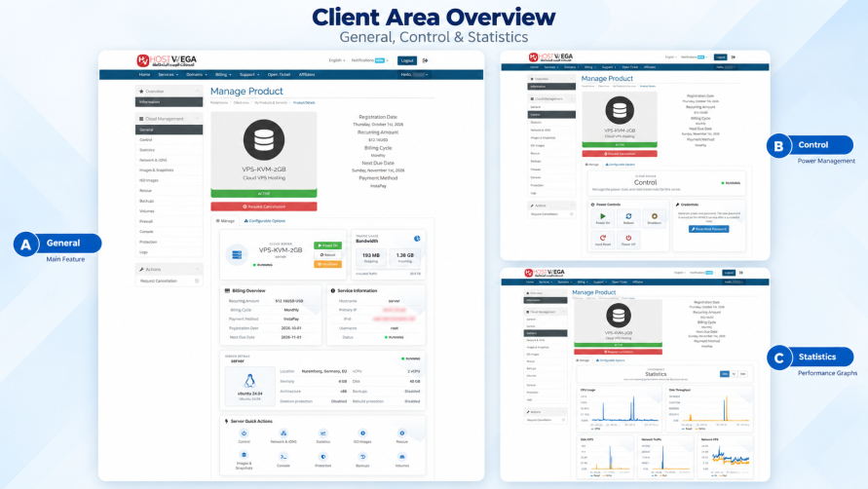Open Statistics quick action icon in General panel
Screen dimensions: 868x489
pos(323,433)
